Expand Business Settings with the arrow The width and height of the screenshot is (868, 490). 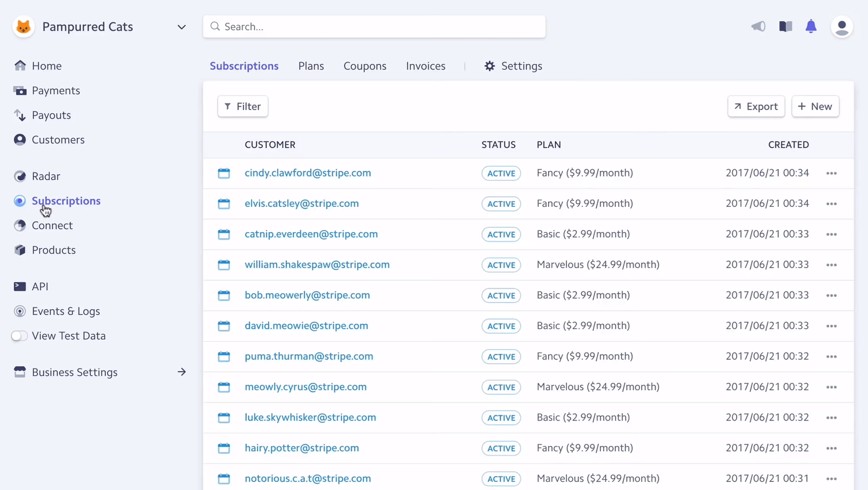coord(181,372)
